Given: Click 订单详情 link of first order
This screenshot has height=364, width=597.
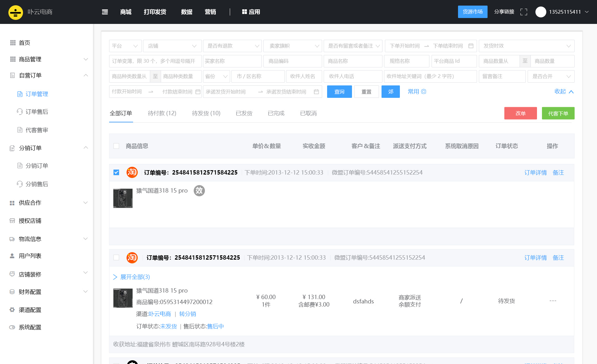Looking at the screenshot, I should point(535,172).
